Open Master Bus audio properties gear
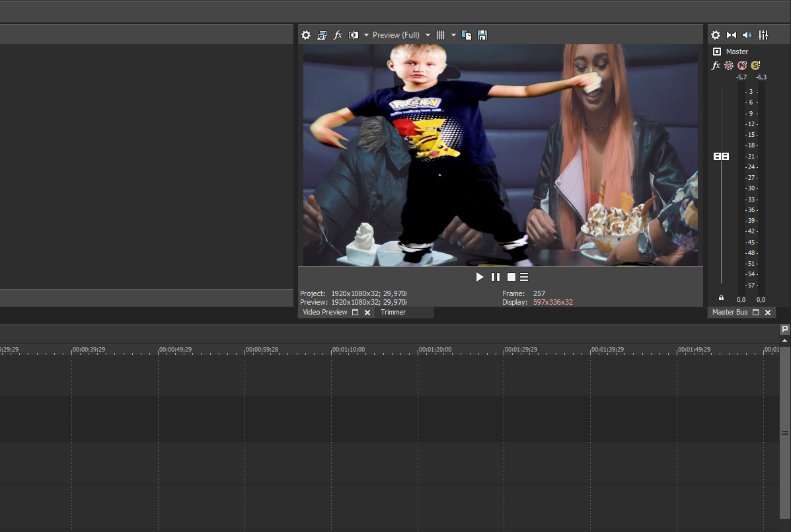 [715, 35]
